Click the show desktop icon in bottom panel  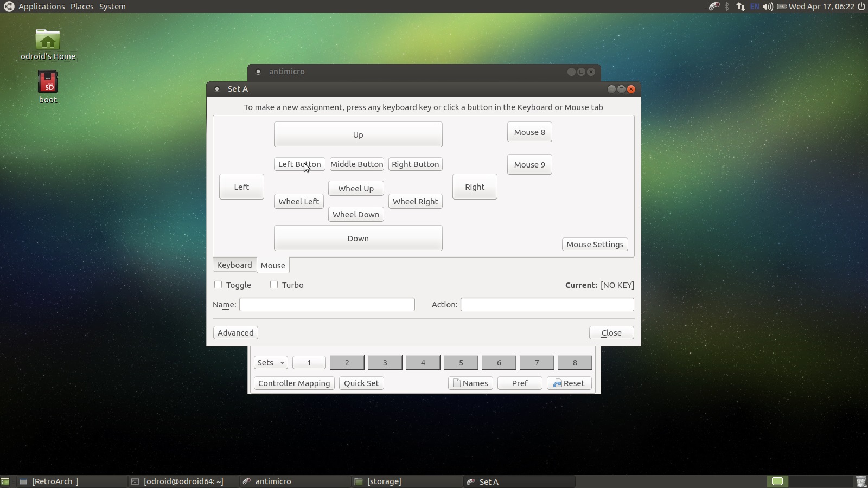point(5,481)
